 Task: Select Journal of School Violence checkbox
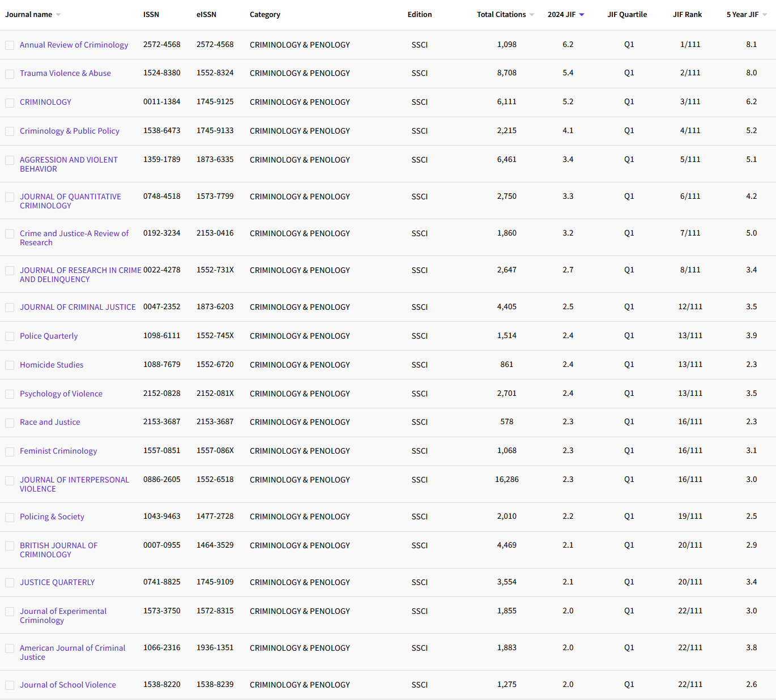tap(10, 685)
